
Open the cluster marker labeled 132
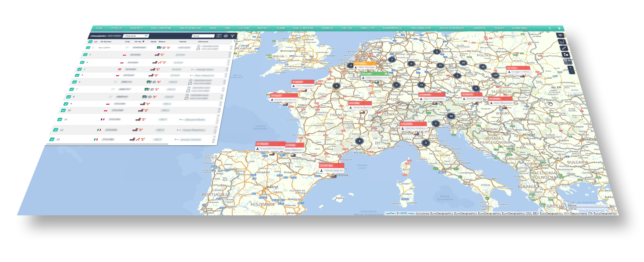tap(495, 75)
